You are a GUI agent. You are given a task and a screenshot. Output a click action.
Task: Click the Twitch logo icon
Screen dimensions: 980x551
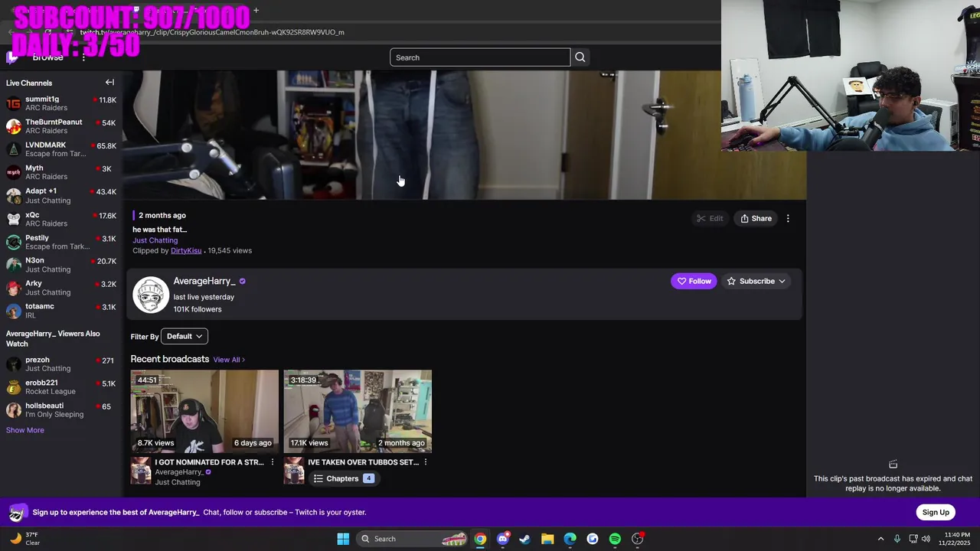(12, 57)
